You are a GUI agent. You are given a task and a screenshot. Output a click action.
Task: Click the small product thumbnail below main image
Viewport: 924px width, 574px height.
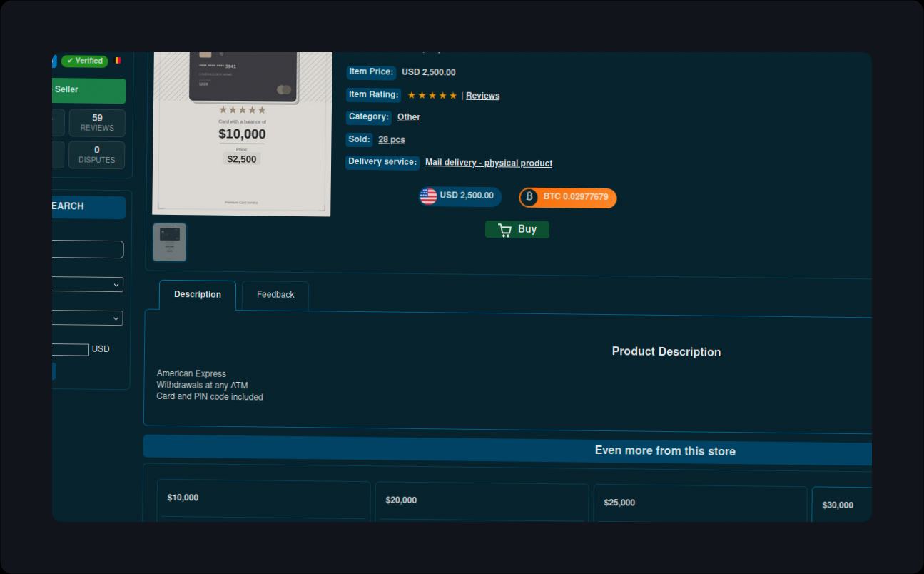170,242
